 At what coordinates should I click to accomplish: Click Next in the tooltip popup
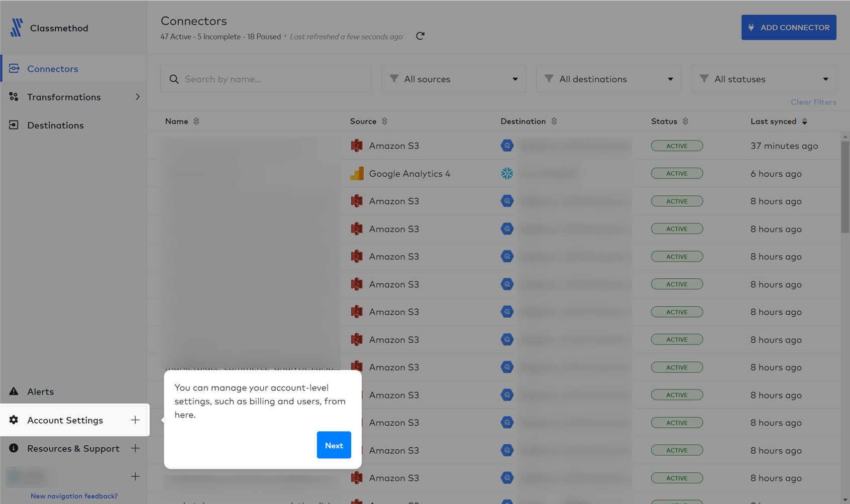[334, 445]
